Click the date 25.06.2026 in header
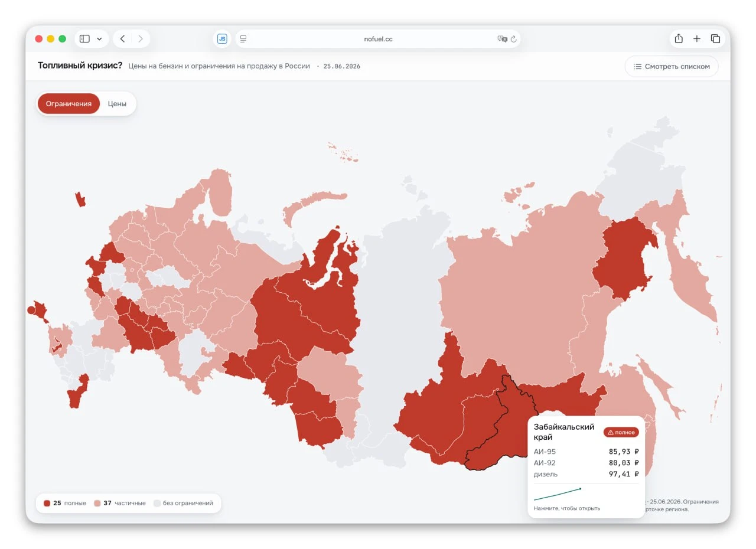The image size is (756, 549). coord(342,66)
